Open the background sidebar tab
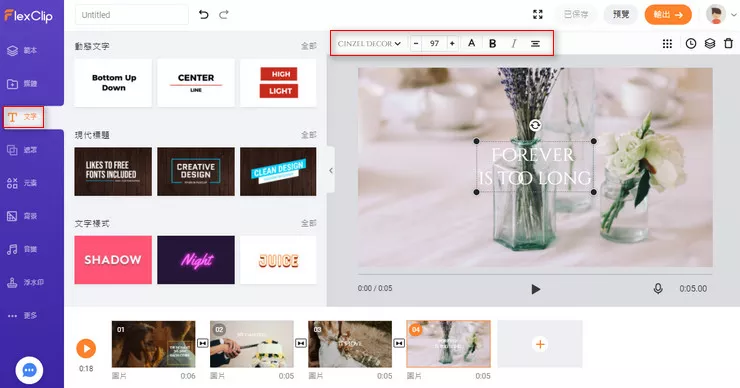 (x=22, y=216)
